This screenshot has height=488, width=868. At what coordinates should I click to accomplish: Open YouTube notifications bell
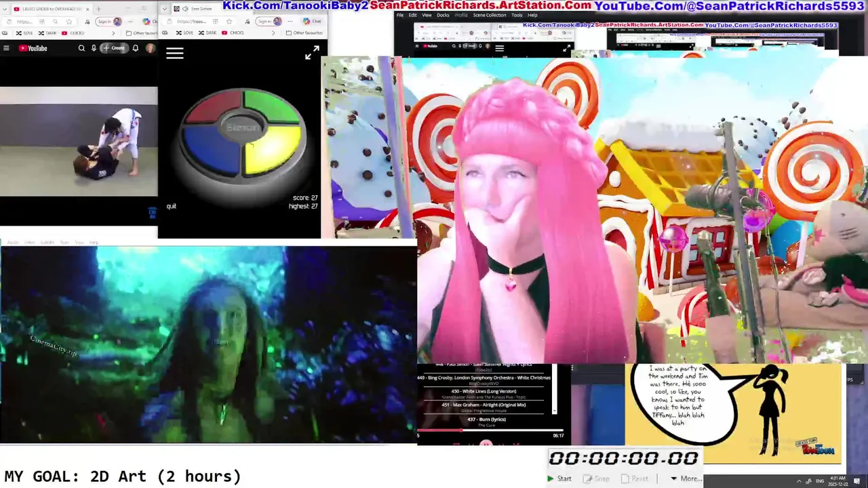tap(136, 48)
